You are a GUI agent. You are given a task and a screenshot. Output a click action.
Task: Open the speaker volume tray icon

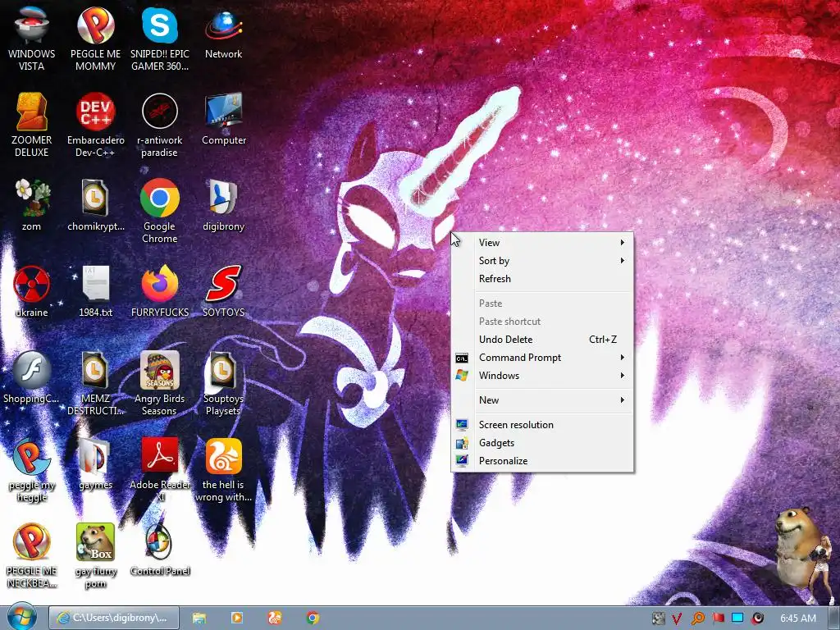click(757, 619)
